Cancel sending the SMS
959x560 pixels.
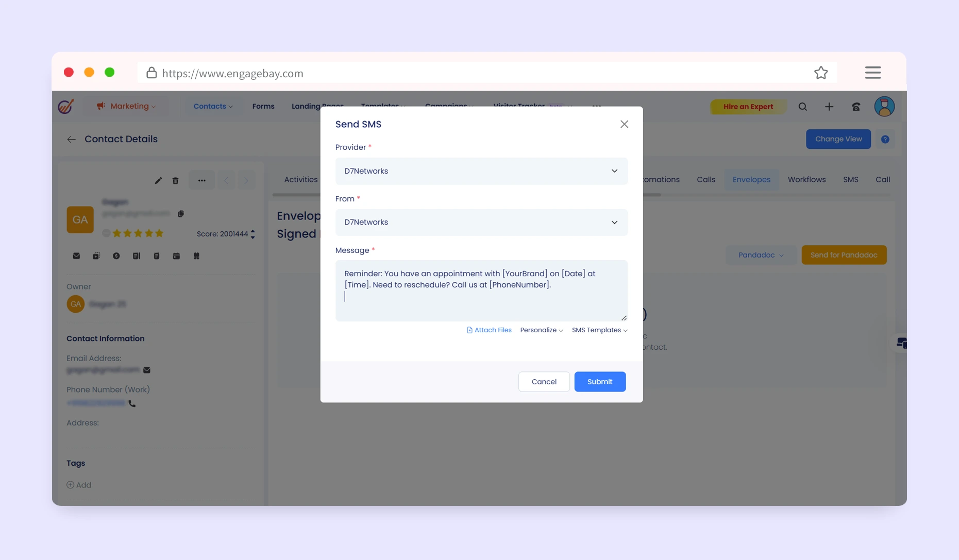[x=544, y=382]
